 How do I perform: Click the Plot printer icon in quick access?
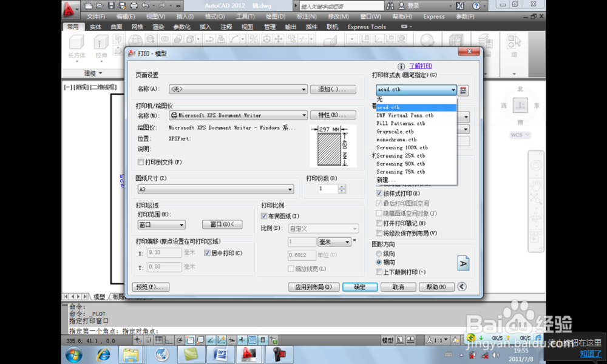134,5
